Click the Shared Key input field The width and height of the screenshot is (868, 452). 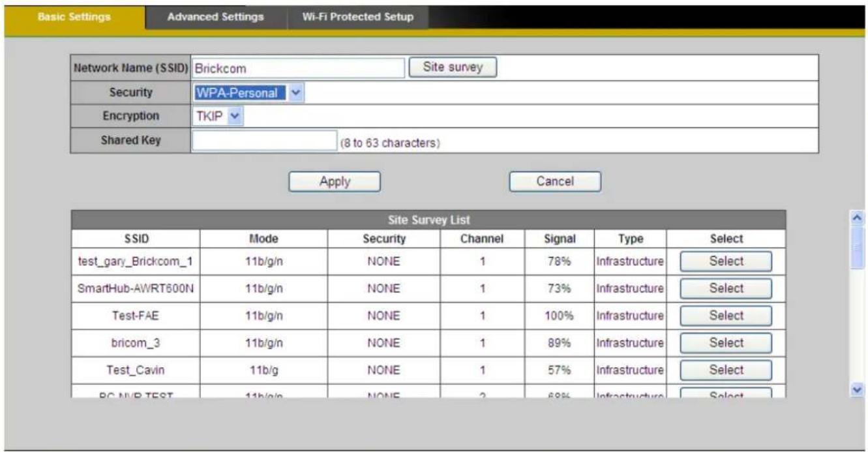click(264, 141)
